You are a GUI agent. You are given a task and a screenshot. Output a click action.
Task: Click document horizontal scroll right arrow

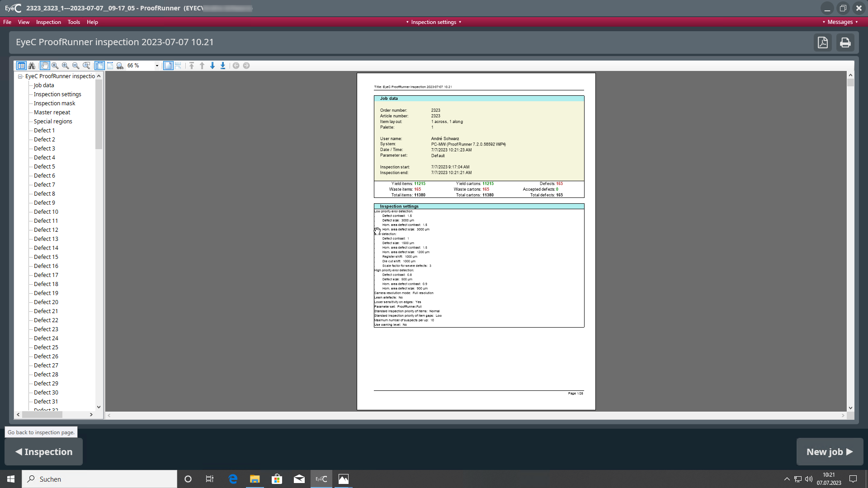click(x=843, y=416)
